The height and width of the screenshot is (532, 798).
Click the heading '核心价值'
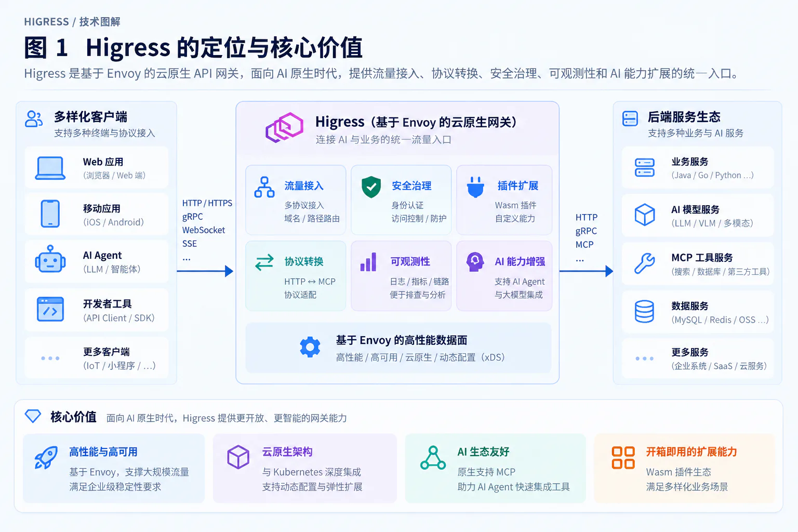(73, 417)
